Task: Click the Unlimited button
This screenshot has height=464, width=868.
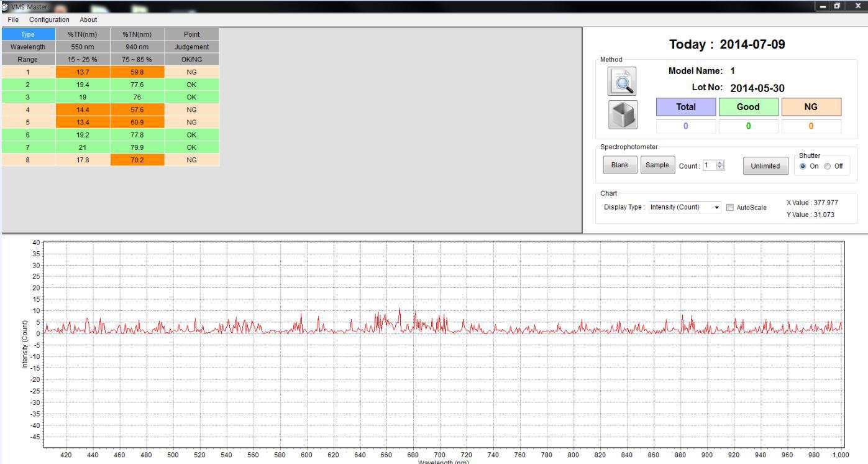Action: tap(766, 166)
